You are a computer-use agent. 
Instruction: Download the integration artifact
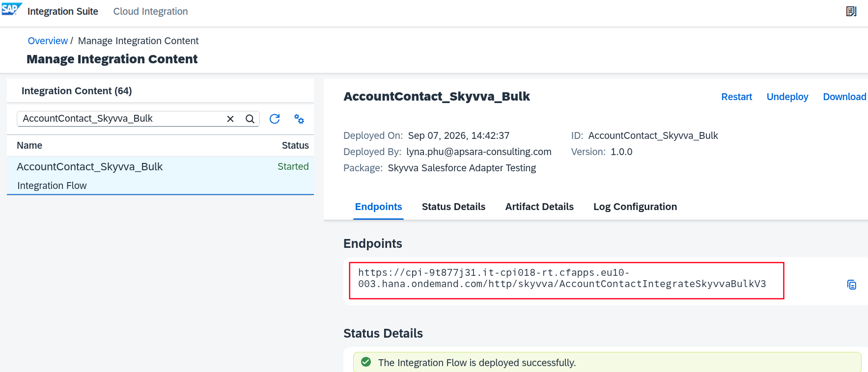pos(844,97)
